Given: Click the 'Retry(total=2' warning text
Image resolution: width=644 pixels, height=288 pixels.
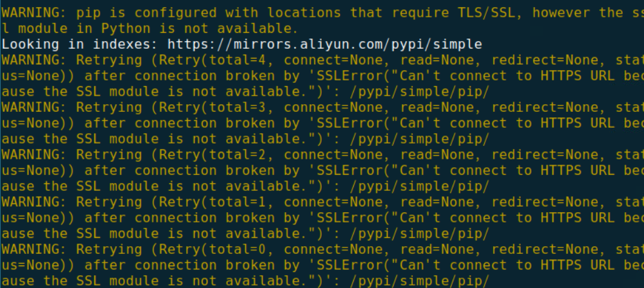Looking at the screenshot, I should (212, 155).
